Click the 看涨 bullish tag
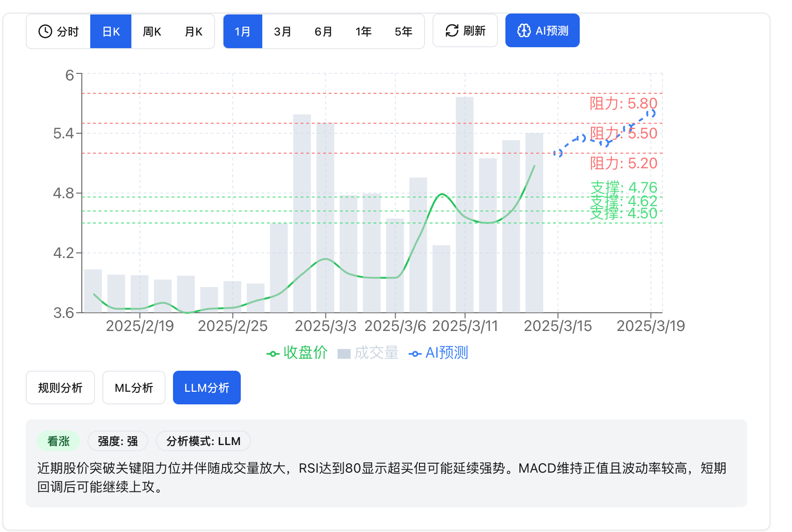Viewport: 792px width, 532px height. point(58,441)
